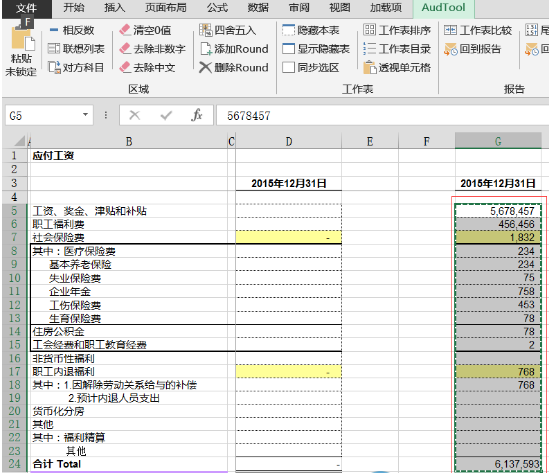
Task: Switch to the 加载项 tab
Action: click(386, 8)
